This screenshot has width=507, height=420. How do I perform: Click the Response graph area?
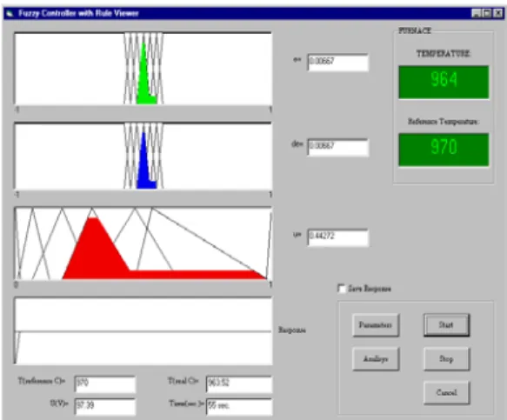(x=143, y=330)
